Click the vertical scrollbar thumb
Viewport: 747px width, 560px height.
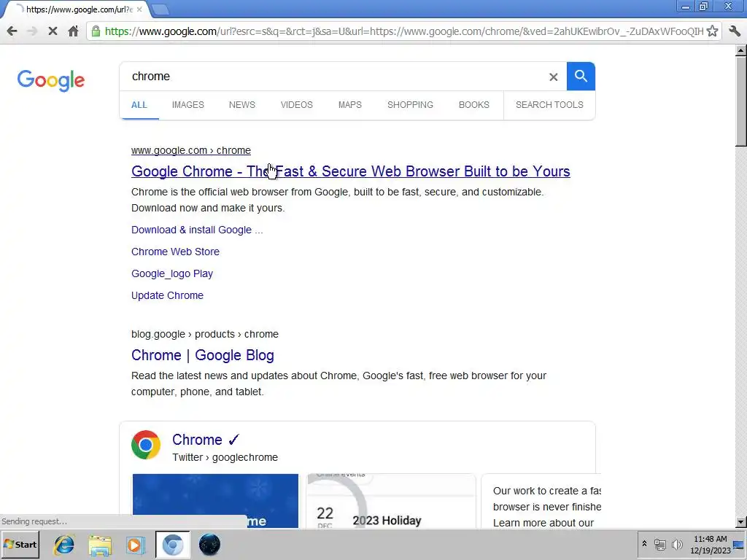pyautogui.click(x=740, y=101)
